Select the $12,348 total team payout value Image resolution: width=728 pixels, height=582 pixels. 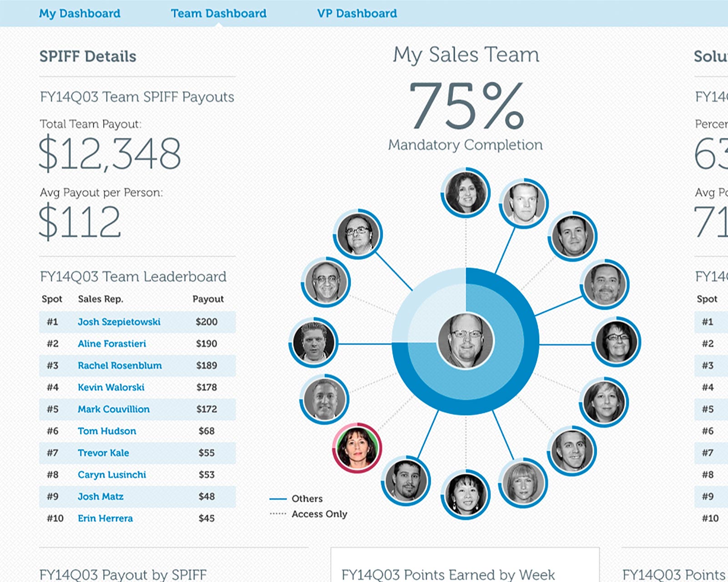(x=110, y=154)
